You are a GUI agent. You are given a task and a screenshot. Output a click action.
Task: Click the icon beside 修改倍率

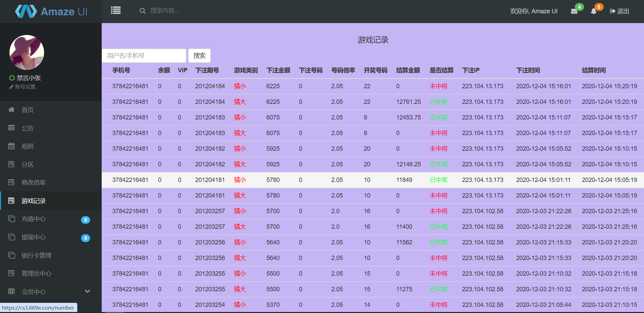(x=11, y=182)
